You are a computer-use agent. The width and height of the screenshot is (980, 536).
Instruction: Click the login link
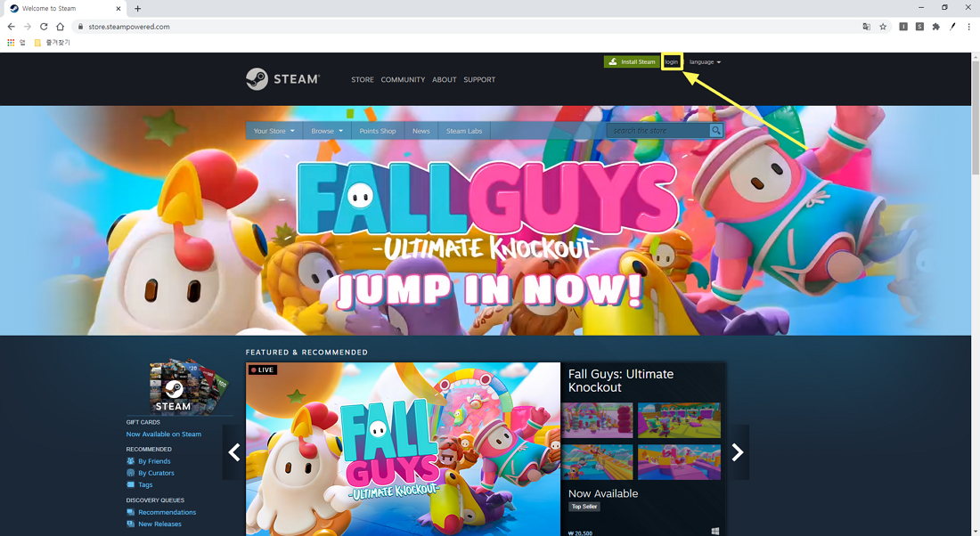(671, 61)
